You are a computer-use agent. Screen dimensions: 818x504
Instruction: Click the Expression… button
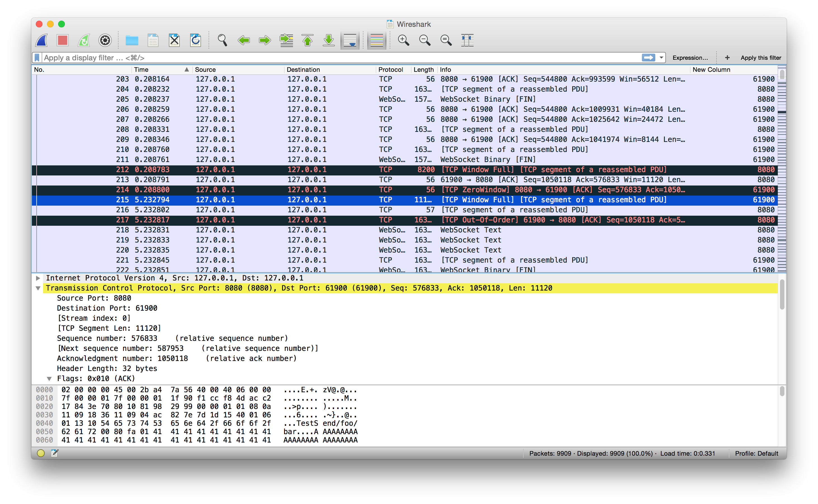[690, 58]
